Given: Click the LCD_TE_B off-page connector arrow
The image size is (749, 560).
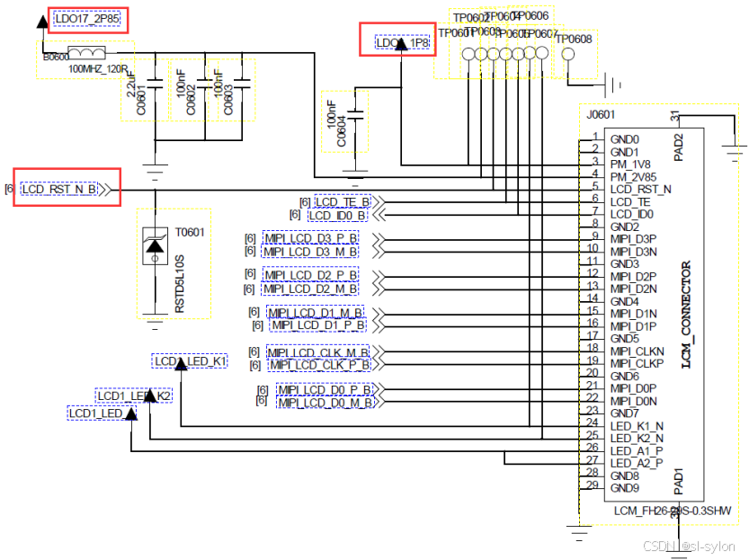Looking at the screenshot, I should pyautogui.click(x=379, y=202).
